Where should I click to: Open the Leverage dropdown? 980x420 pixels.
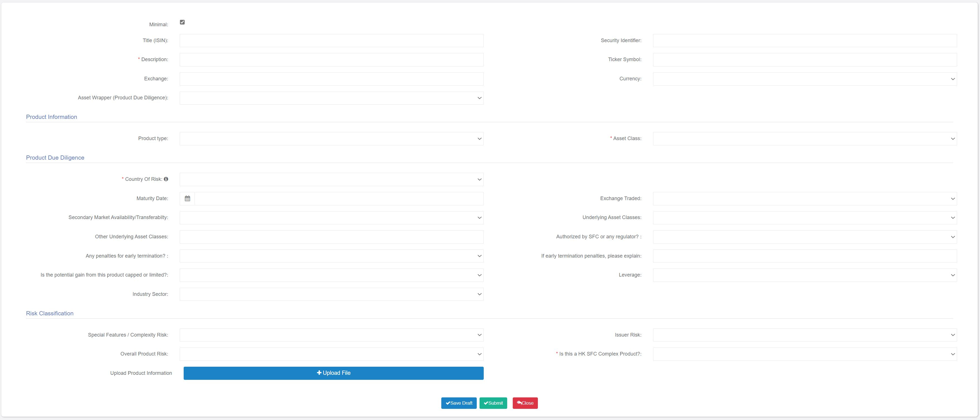pyautogui.click(x=805, y=275)
